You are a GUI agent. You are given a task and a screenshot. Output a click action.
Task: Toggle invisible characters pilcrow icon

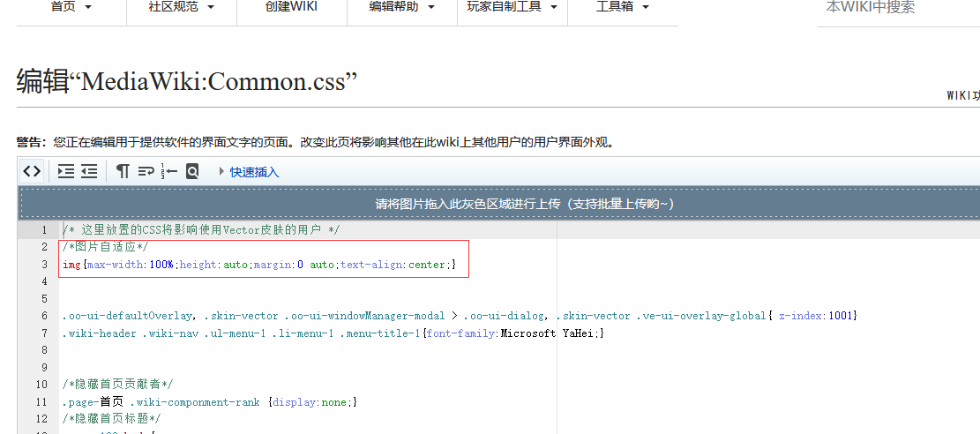(123, 171)
